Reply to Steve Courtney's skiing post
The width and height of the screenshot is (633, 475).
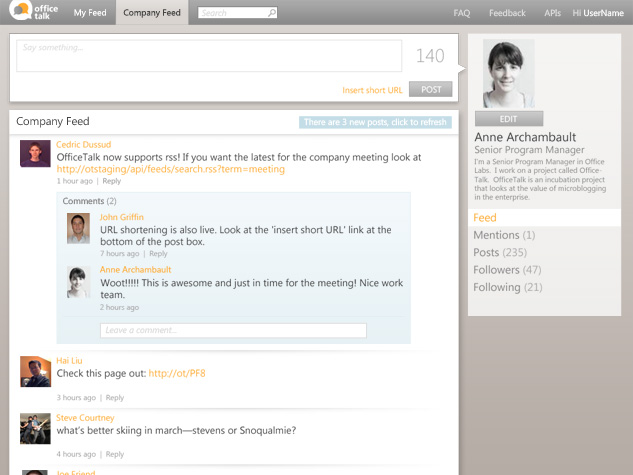click(115, 454)
